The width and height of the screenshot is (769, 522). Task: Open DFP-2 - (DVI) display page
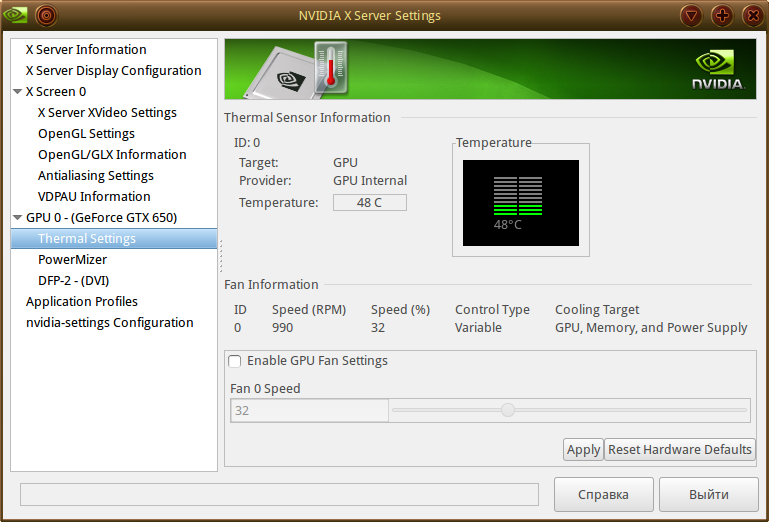74,281
